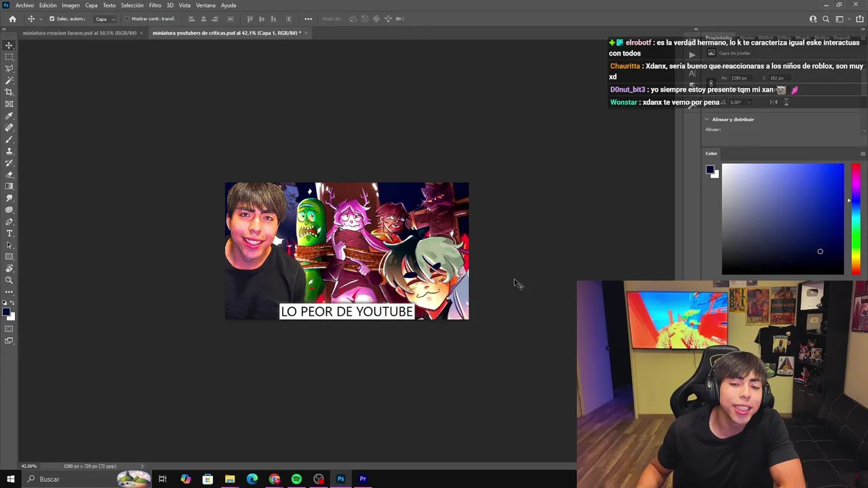Viewport: 868px width, 488px height.
Task: Select the Frame tool
Action: (9, 104)
